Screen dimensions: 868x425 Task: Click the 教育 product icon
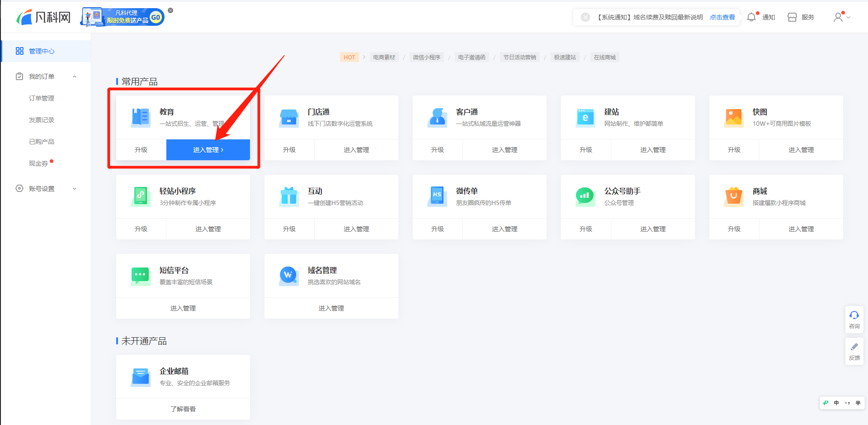coord(141,117)
